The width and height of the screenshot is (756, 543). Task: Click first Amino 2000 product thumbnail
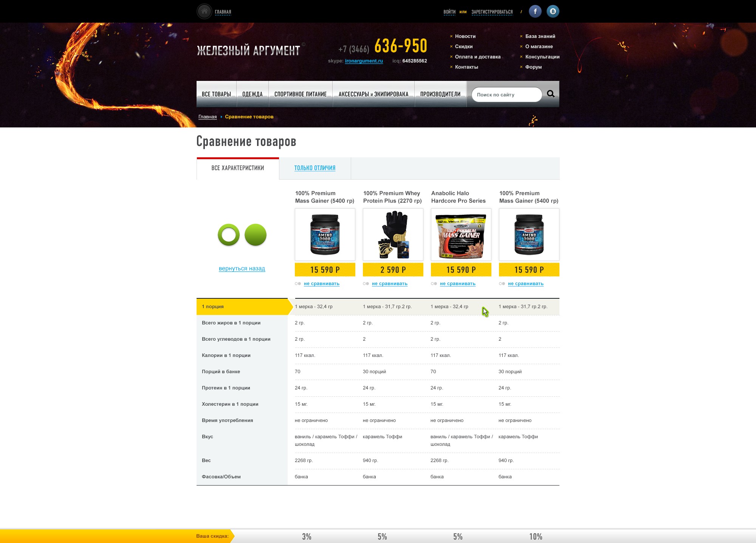tap(325, 234)
